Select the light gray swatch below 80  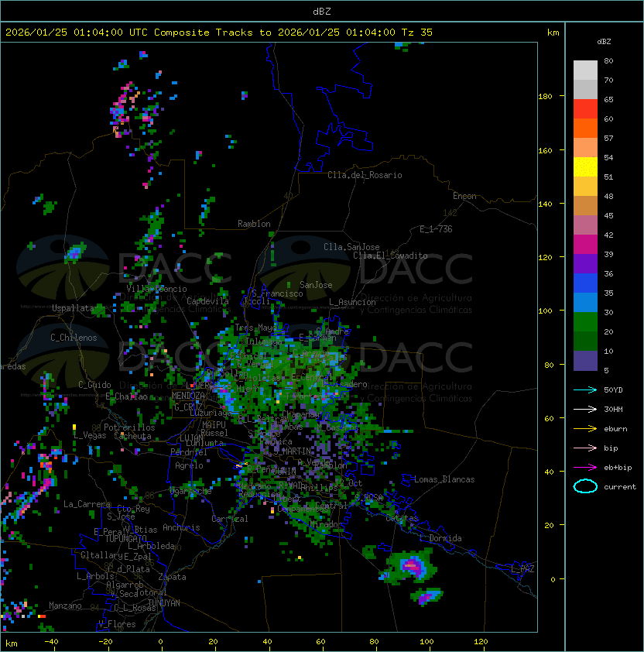pyautogui.click(x=585, y=70)
